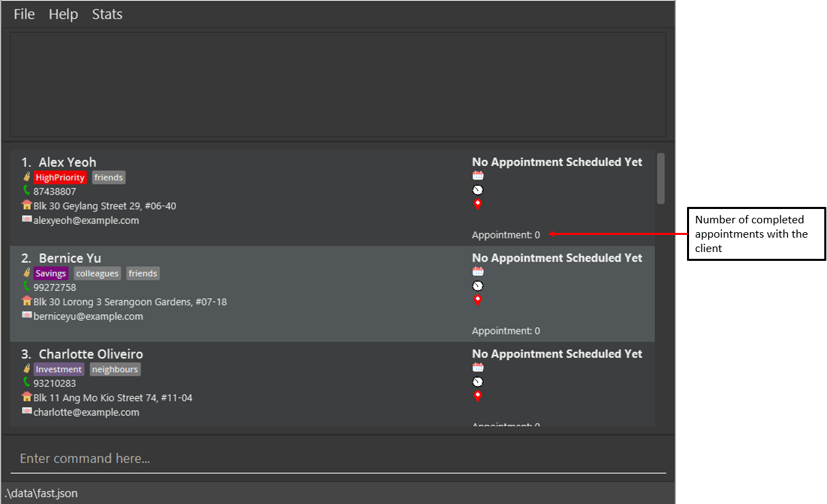Open the File menu

(x=24, y=14)
